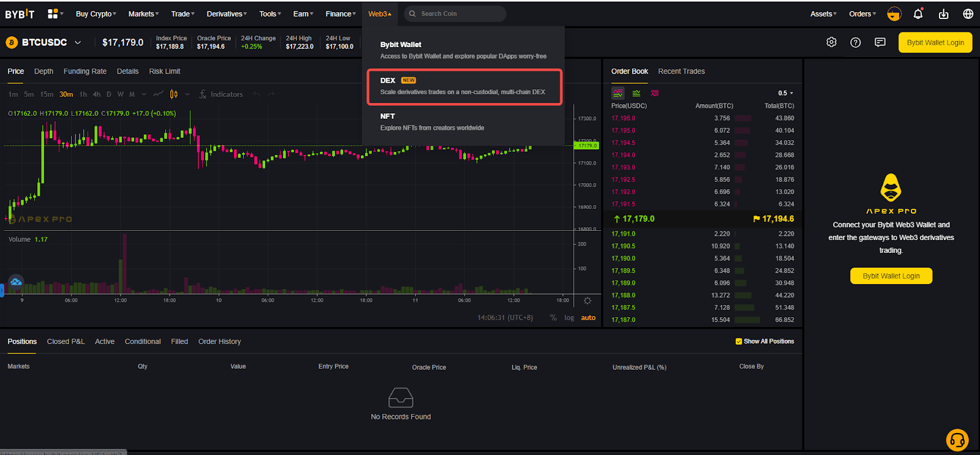Viewport: 980px width, 455px height.
Task: Click the help question-mark icon
Action: click(856, 42)
